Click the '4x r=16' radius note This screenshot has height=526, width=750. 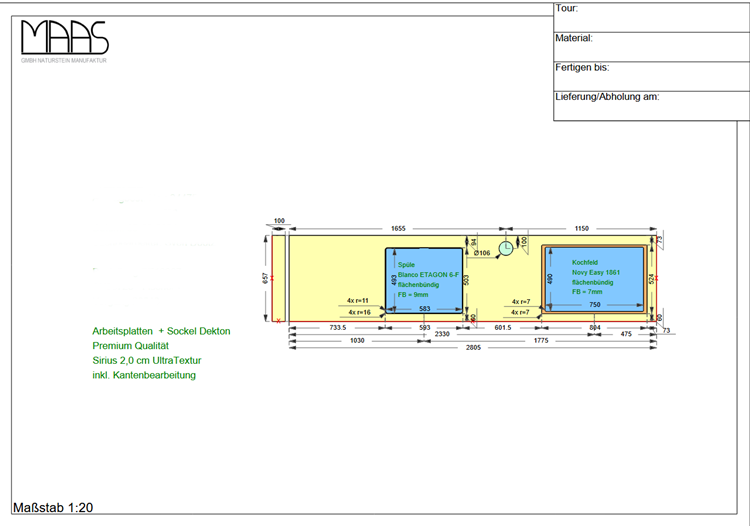coord(359,312)
